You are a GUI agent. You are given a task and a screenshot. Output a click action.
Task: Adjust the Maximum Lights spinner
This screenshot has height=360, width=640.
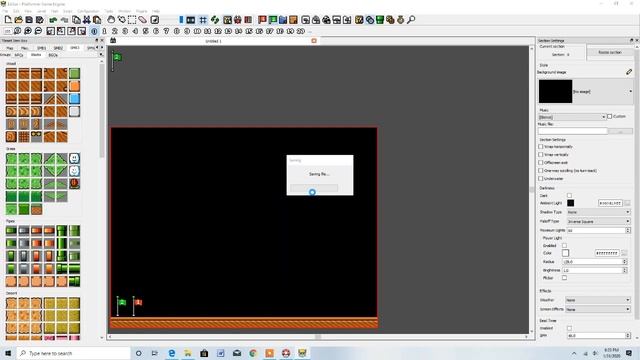pyautogui.click(x=628, y=230)
